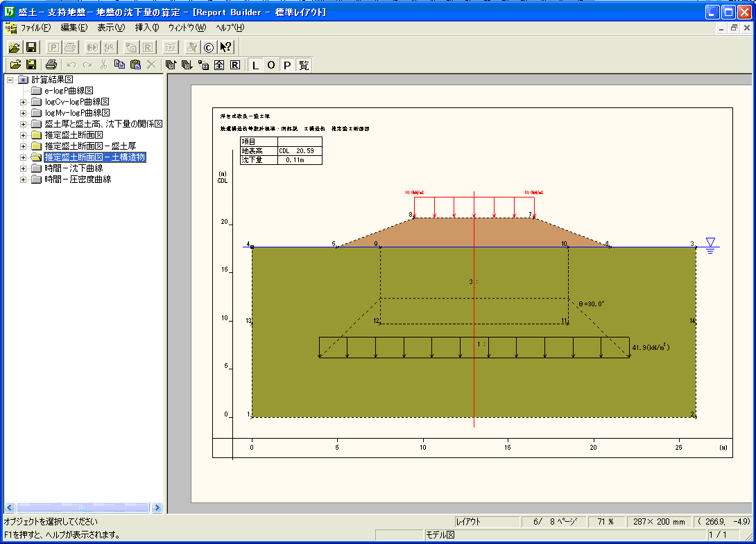Viewport: 756px width, 544px height.
Task: Expand the 時間－沈下曲線 folder node
Action: [23, 168]
